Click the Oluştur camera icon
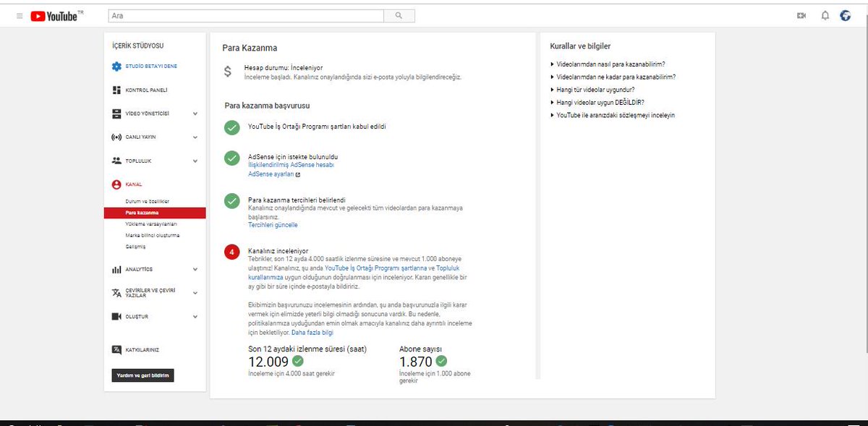This screenshot has height=426, width=868. (116, 317)
